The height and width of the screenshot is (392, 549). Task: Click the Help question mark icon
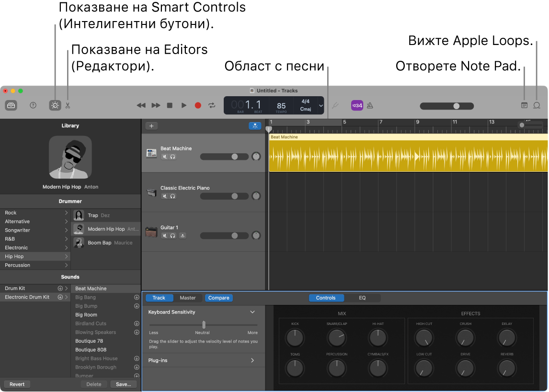point(33,105)
